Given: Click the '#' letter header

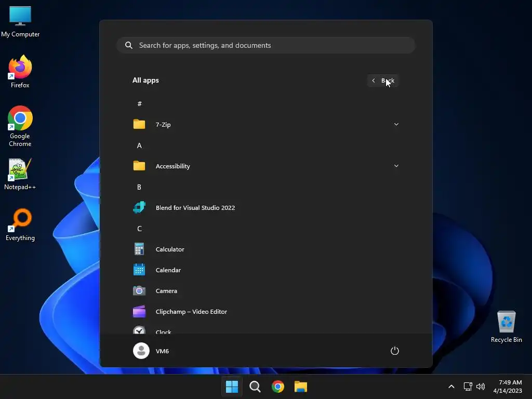Looking at the screenshot, I should (139, 103).
